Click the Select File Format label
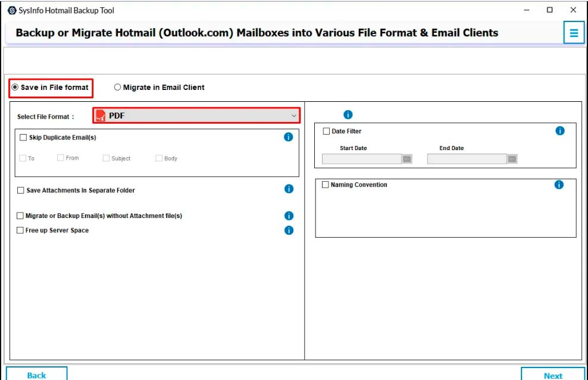588x380 pixels. (x=46, y=117)
